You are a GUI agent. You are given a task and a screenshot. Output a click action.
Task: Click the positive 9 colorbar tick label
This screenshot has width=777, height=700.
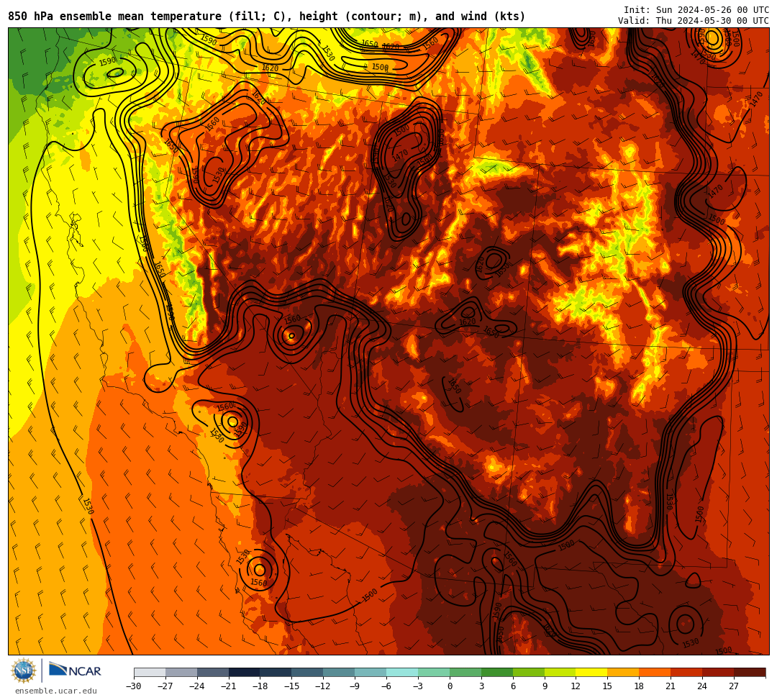coord(545,686)
